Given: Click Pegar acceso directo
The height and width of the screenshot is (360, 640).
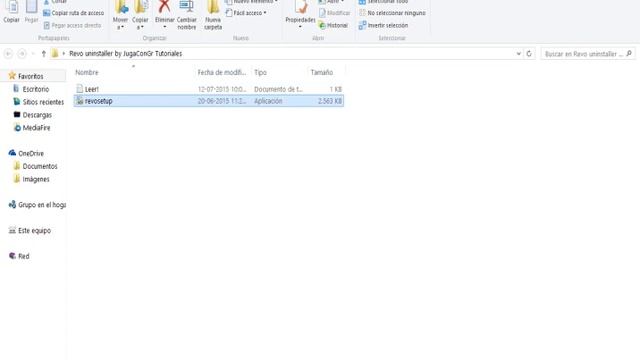Looking at the screenshot, I should (x=72, y=25).
